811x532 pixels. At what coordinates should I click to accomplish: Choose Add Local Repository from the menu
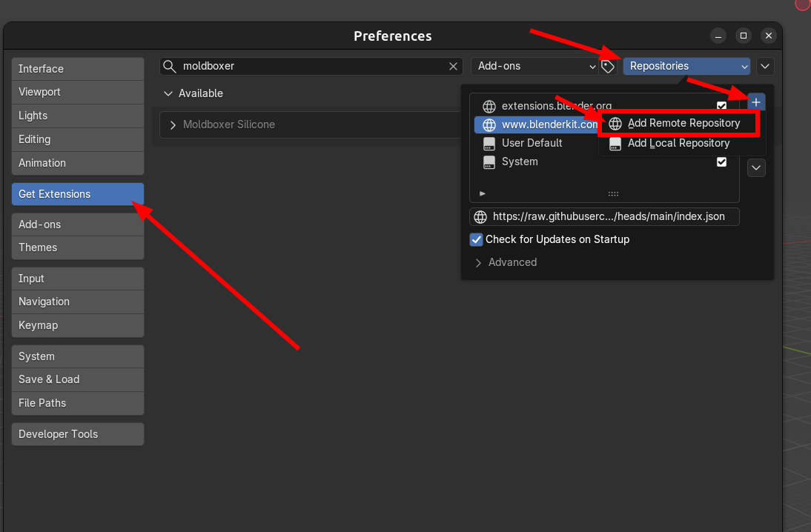(x=678, y=143)
